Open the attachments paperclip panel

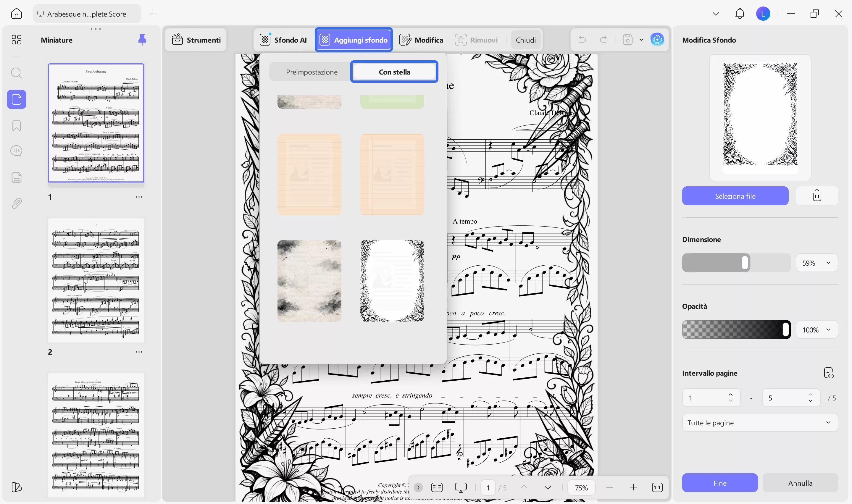(x=16, y=203)
